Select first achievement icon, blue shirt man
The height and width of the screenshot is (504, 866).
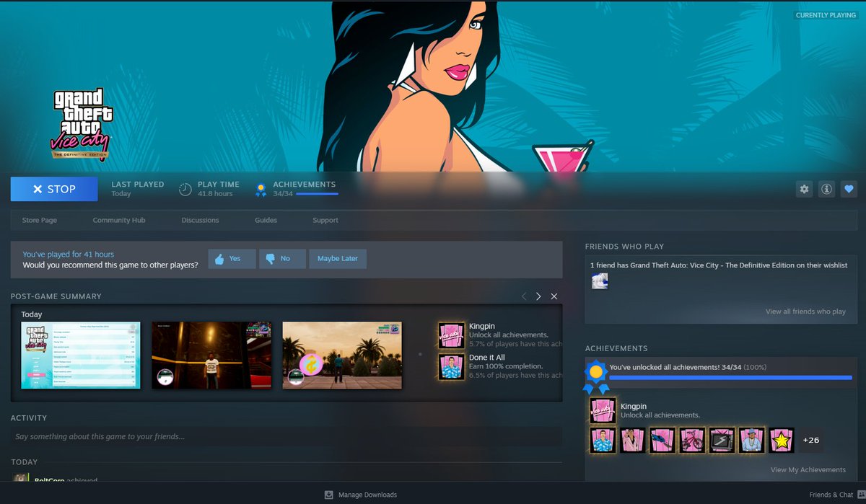[602, 440]
